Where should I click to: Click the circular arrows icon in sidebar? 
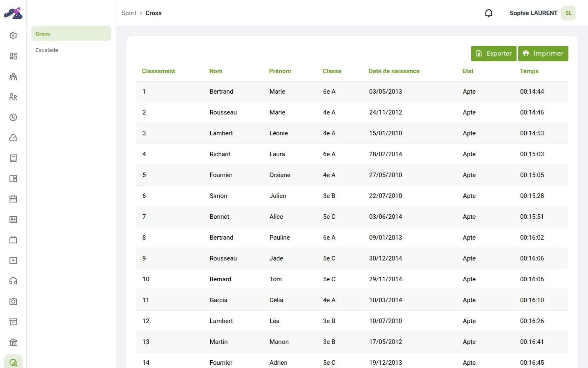pos(13,117)
